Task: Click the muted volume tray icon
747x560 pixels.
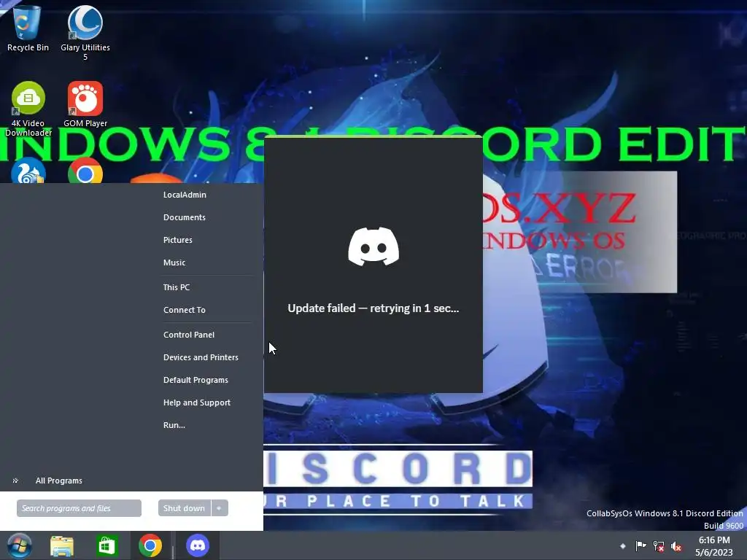Action: point(676,546)
